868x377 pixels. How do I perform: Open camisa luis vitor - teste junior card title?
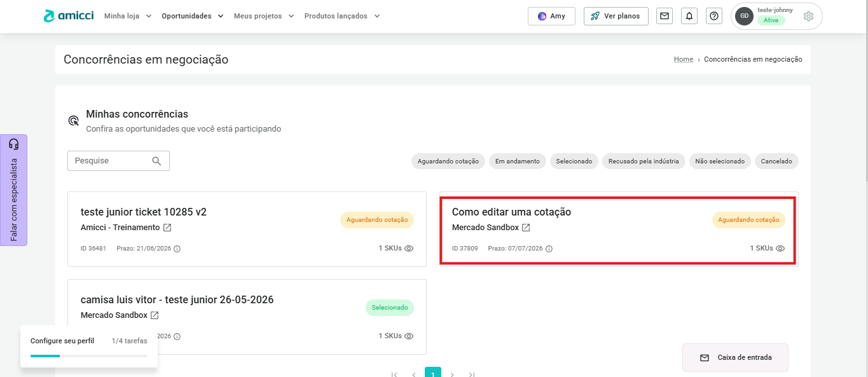(x=177, y=299)
